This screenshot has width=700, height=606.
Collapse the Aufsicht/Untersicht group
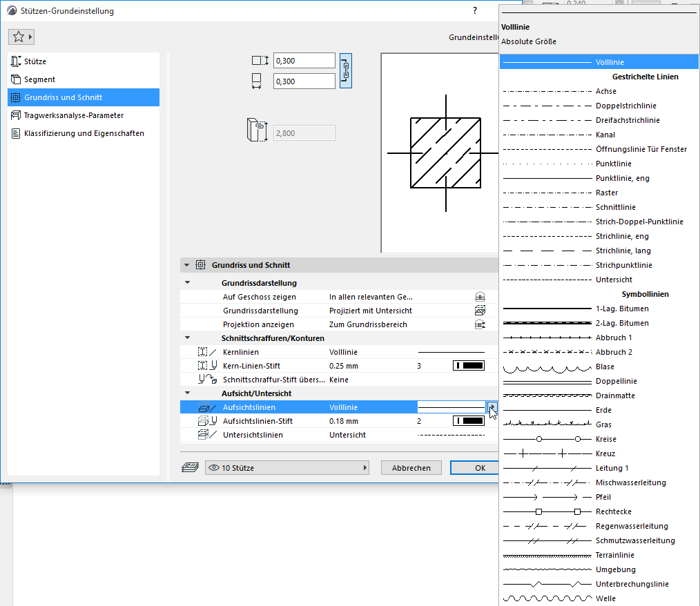pos(188,393)
